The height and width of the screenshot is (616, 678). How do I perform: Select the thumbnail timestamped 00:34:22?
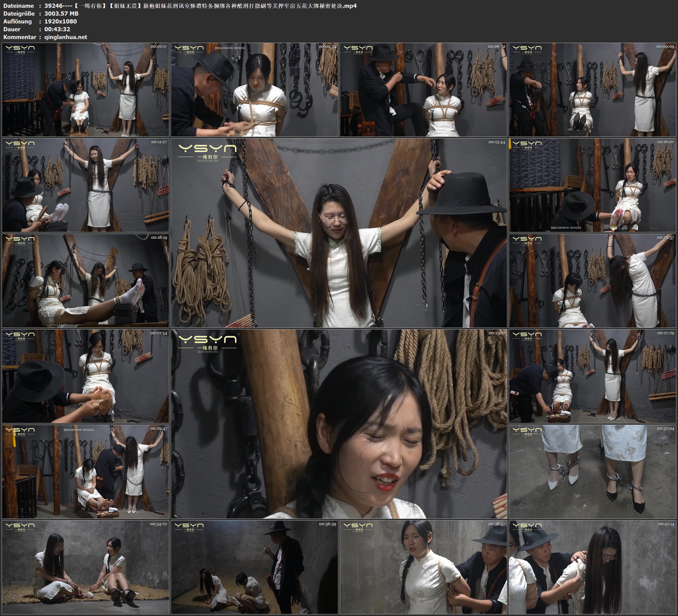85,567
